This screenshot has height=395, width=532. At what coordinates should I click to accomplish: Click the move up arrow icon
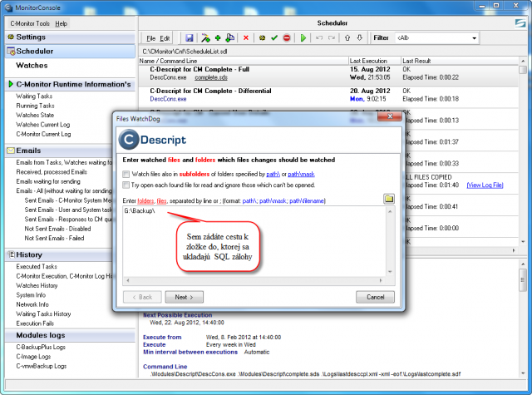(347, 38)
